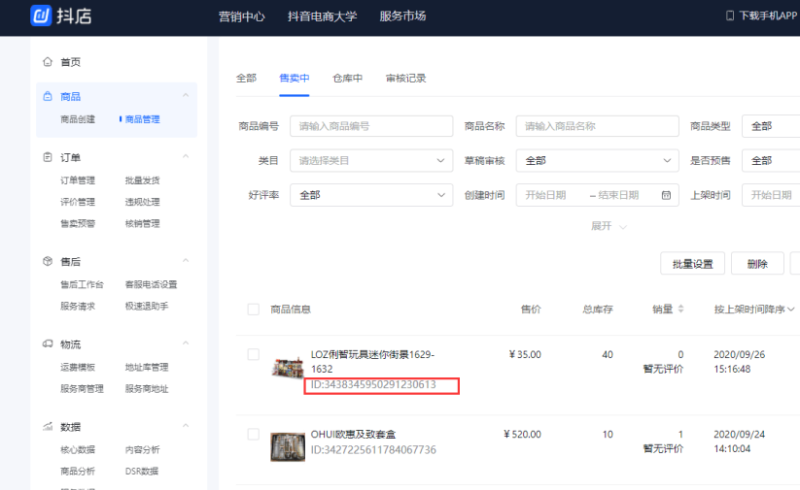Click the 首页 home icon in sidebar
This screenshot has height=490, width=800.
pos(47,62)
